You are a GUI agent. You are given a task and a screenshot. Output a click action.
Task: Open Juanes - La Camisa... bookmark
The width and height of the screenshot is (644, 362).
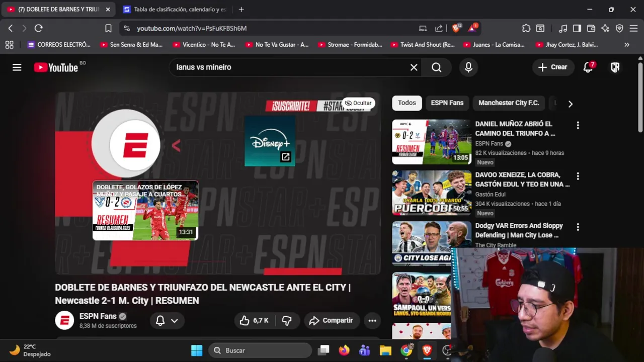click(x=494, y=45)
